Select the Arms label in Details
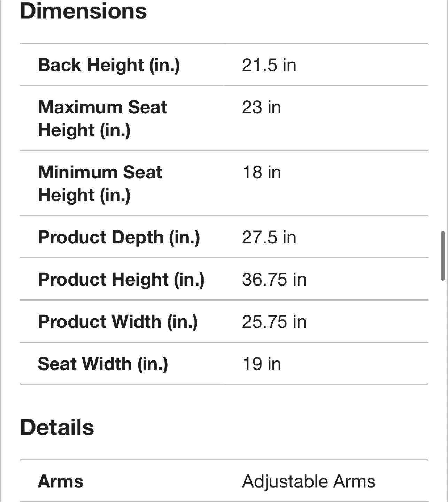Screen dimensions: 448x502 (61, 481)
